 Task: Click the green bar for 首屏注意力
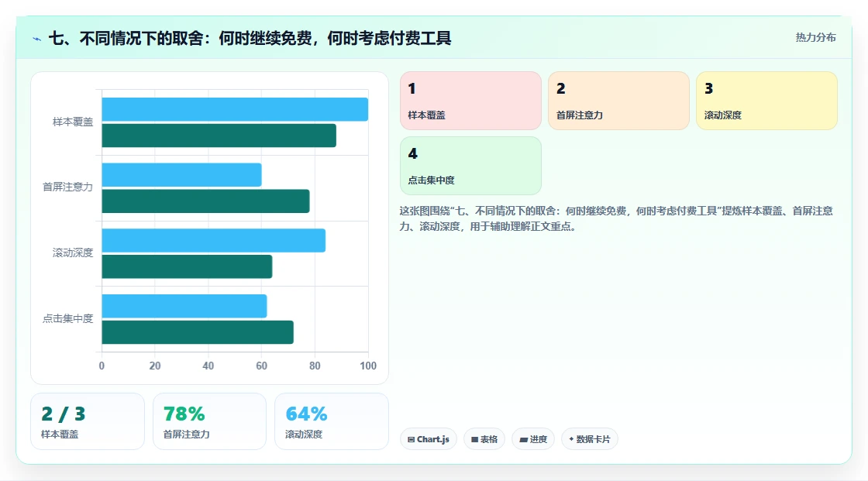click(x=205, y=201)
